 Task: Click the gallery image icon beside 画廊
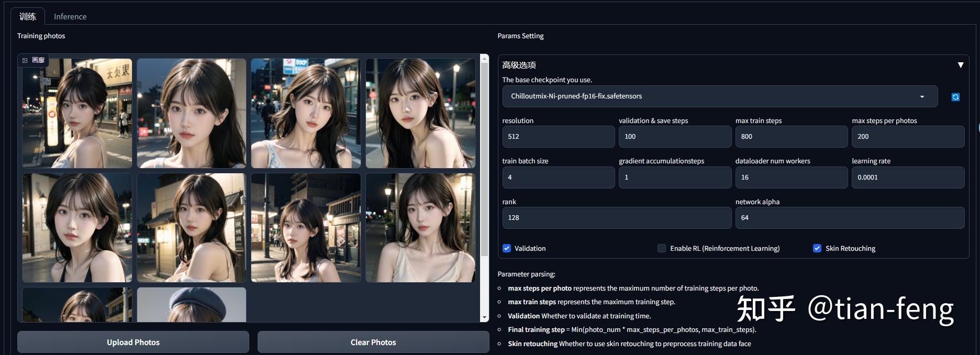coord(25,60)
